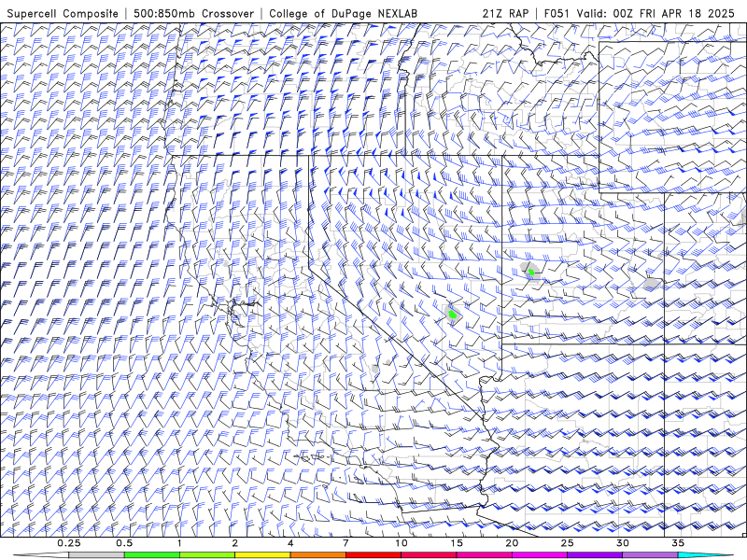
Task: Click the green supercell blob in southern Nevada
Action: coord(453,315)
